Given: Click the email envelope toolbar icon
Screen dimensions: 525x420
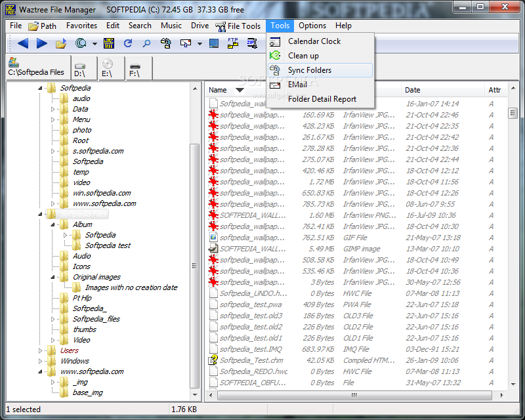Looking at the screenshot, I should click(186, 43).
